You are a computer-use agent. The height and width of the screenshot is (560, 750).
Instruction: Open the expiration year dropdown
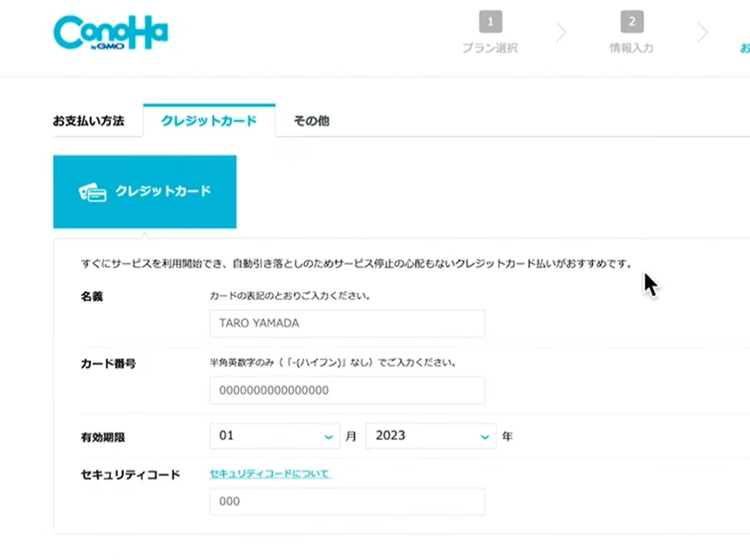[x=430, y=435]
